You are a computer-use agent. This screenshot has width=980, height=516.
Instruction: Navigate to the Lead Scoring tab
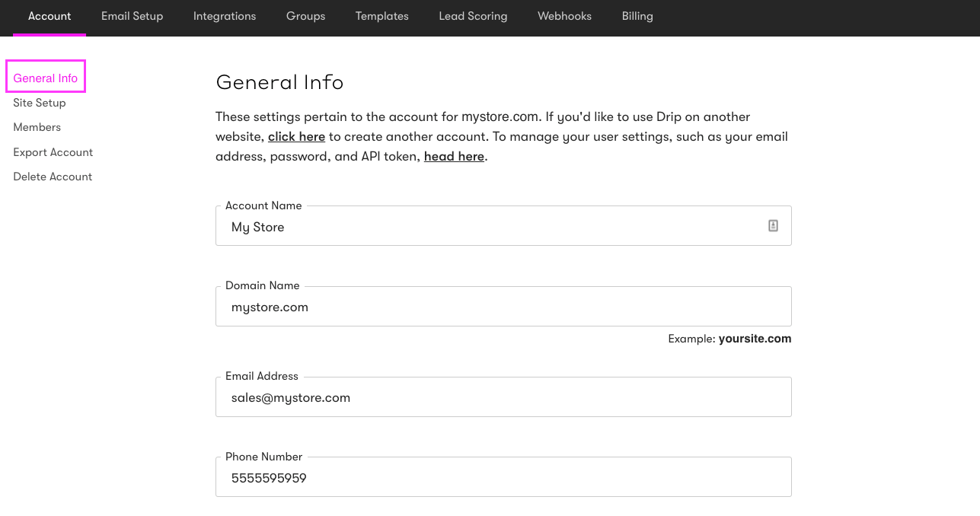473,16
